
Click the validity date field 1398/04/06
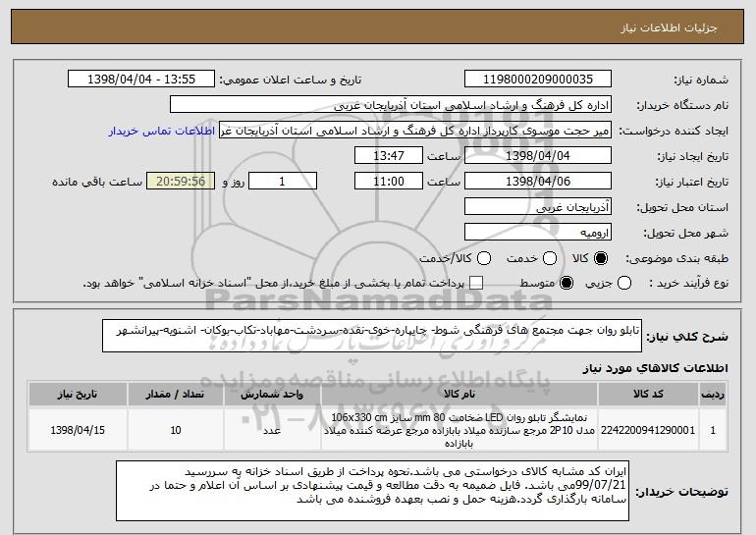point(538,182)
